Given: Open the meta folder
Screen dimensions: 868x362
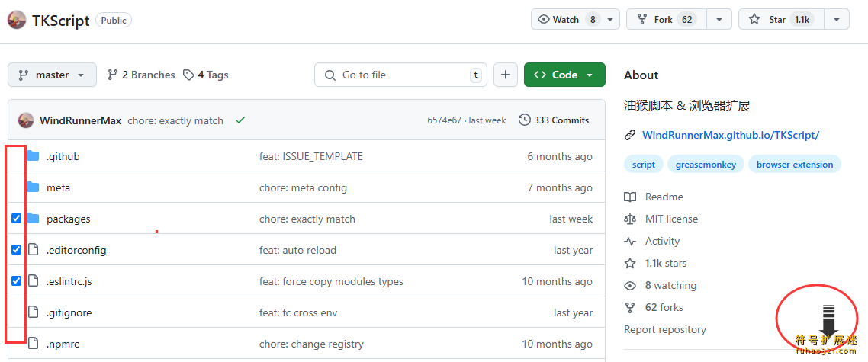Looking at the screenshot, I should coord(58,187).
